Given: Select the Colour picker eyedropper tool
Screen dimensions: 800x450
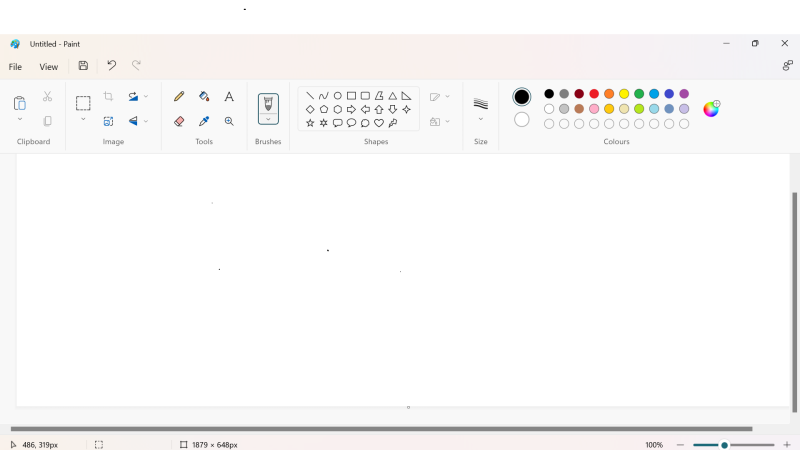Looking at the screenshot, I should (x=204, y=121).
